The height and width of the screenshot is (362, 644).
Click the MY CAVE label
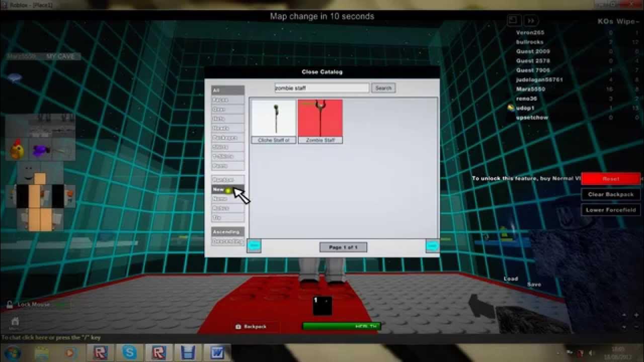coord(60,56)
